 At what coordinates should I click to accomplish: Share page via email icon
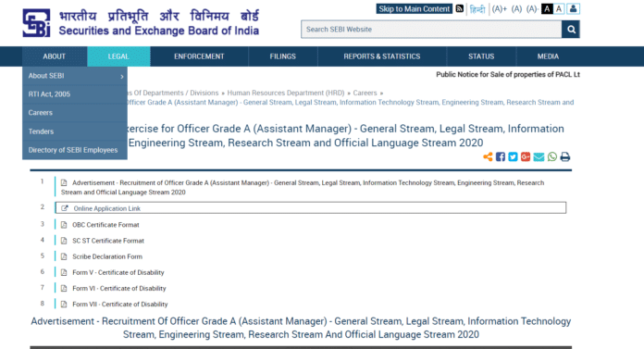539,156
